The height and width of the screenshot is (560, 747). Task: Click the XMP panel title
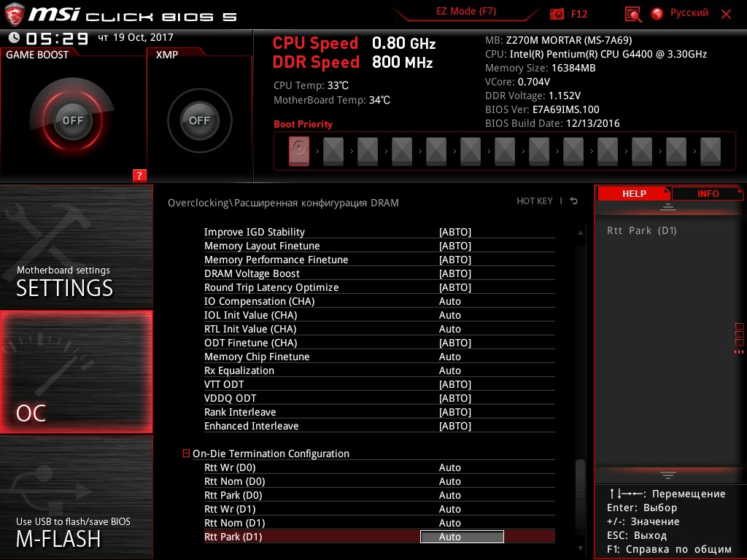[x=167, y=55]
